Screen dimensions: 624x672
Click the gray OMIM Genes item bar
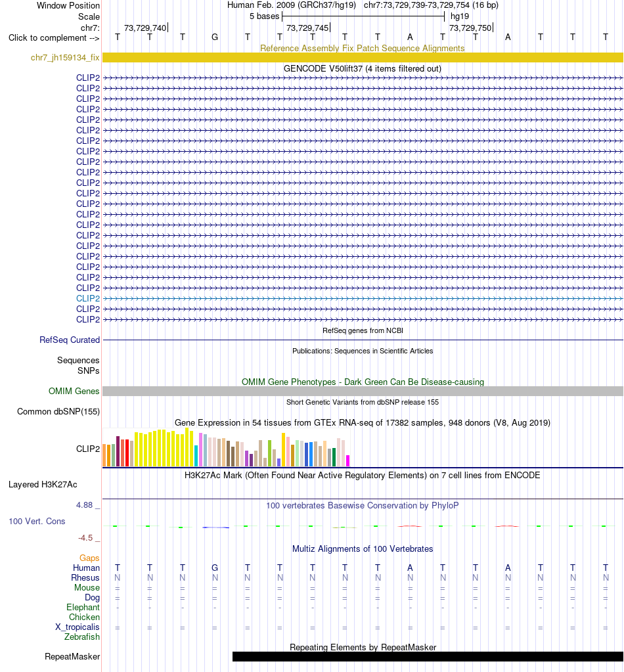(x=363, y=391)
